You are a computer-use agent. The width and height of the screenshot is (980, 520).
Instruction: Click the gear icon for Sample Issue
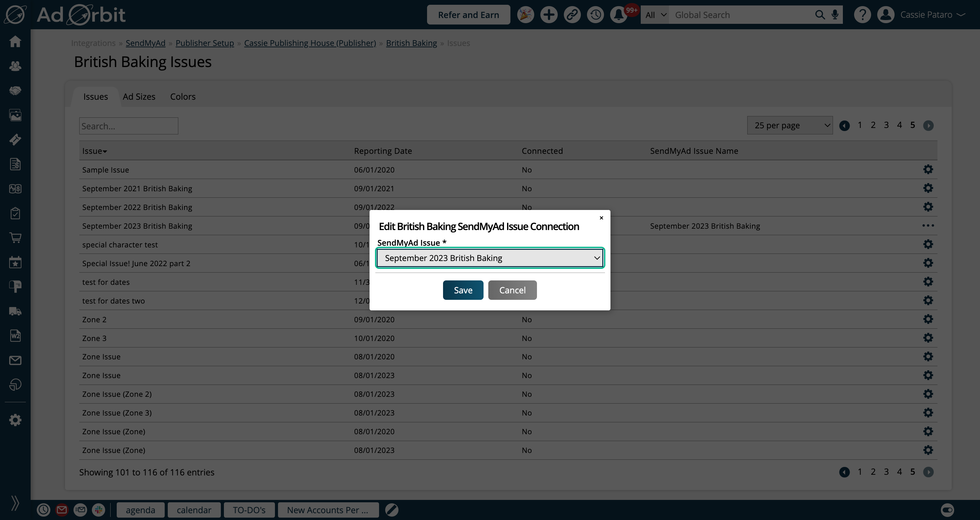point(928,169)
